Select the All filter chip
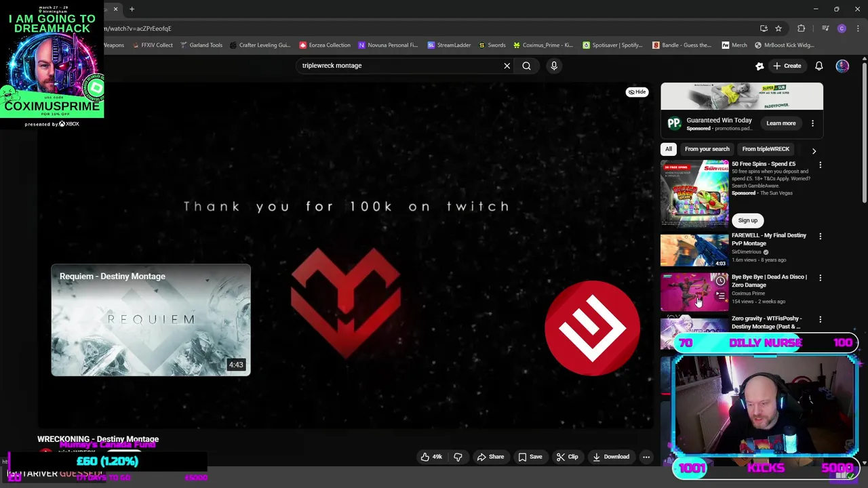This screenshot has height=488, width=868. click(x=668, y=149)
